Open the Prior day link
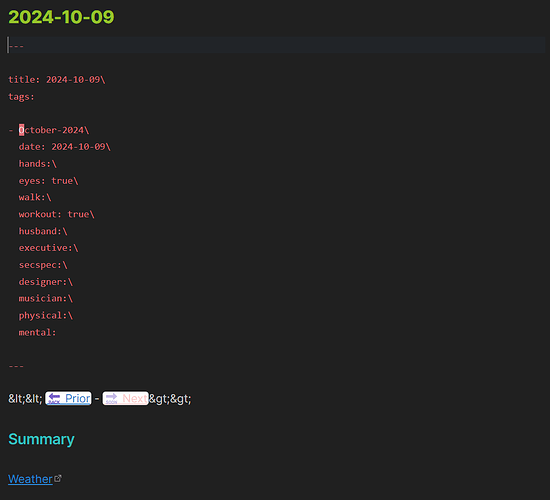 pyautogui.click(x=68, y=398)
